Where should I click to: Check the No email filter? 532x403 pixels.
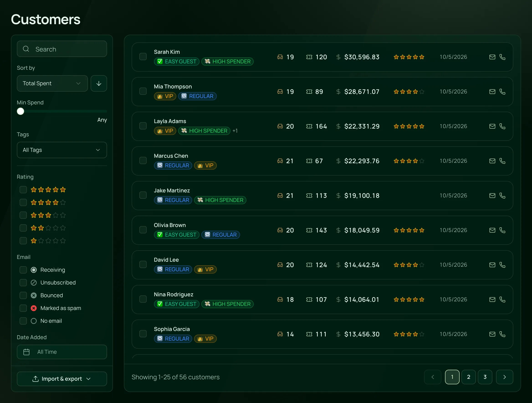click(x=23, y=321)
